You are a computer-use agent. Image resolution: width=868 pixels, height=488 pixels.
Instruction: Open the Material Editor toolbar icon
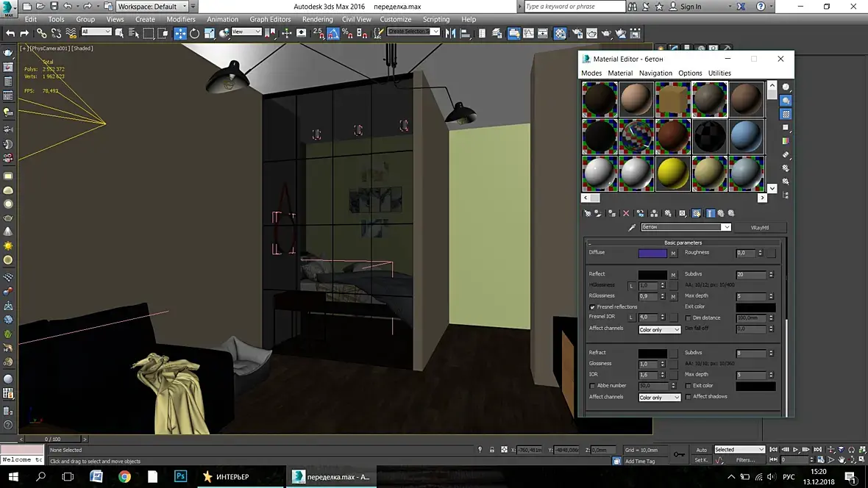(x=561, y=33)
